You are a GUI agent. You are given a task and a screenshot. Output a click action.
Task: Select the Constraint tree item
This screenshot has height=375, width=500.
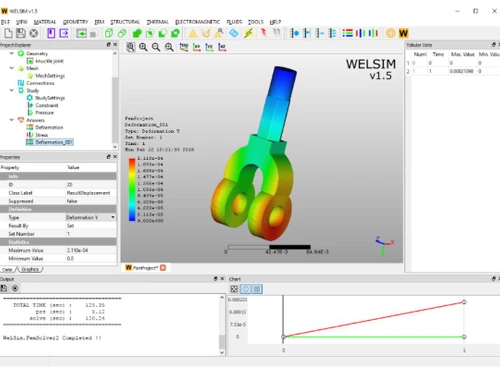tap(47, 105)
